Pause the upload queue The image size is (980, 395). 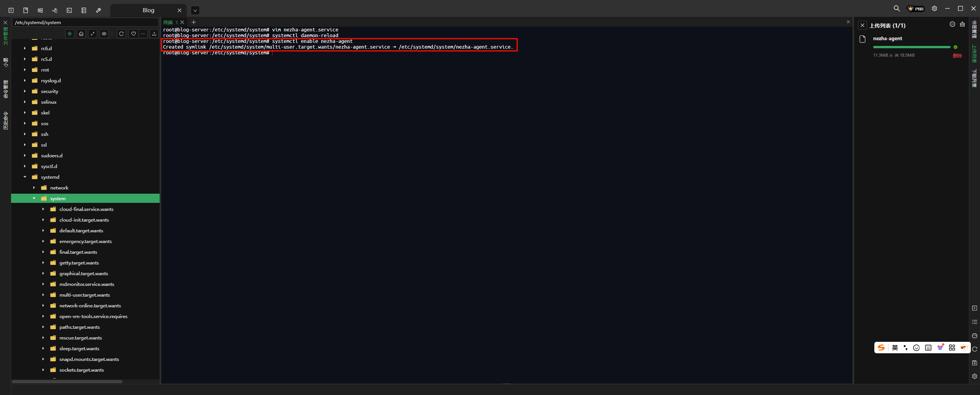pyautogui.click(x=952, y=24)
